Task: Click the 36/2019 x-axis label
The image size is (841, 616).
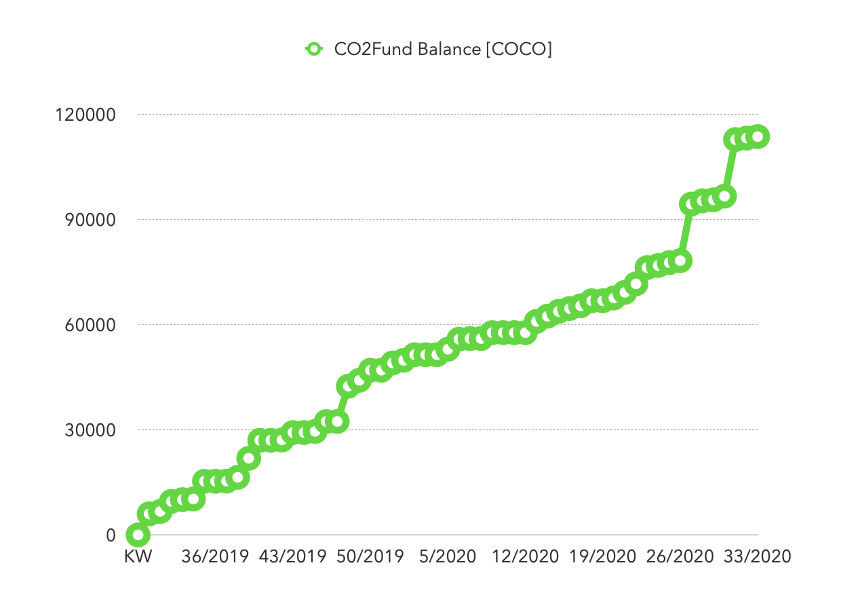Action: coord(216,557)
